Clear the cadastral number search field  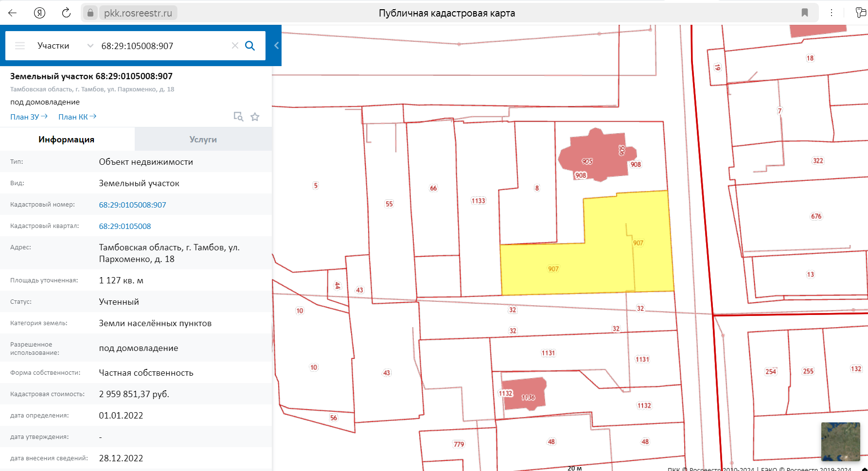(235, 46)
